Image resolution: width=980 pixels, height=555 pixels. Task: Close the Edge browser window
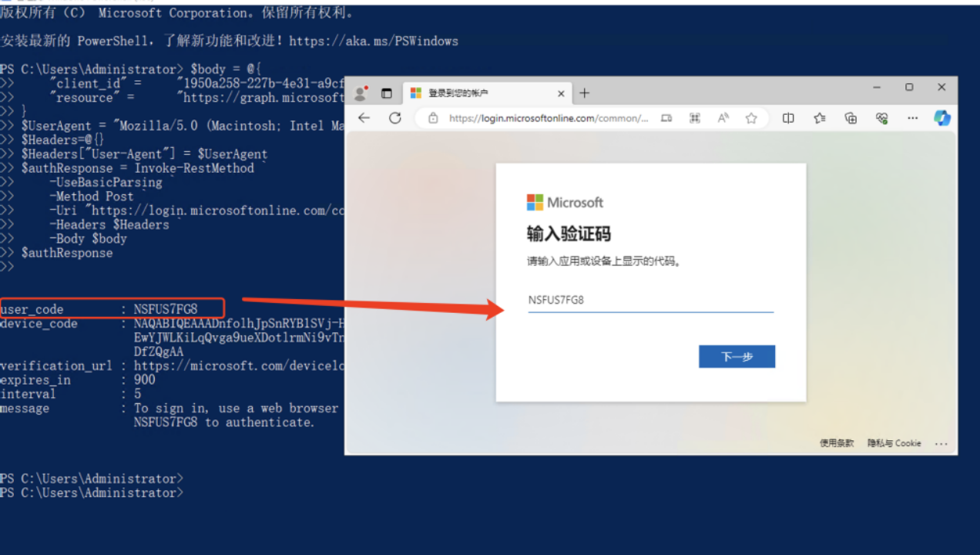(941, 88)
